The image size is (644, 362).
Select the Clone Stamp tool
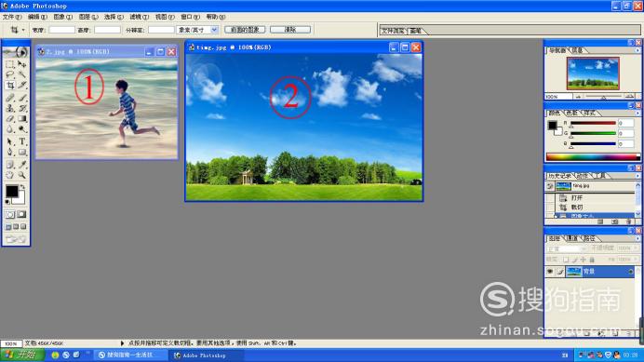[x=10, y=108]
